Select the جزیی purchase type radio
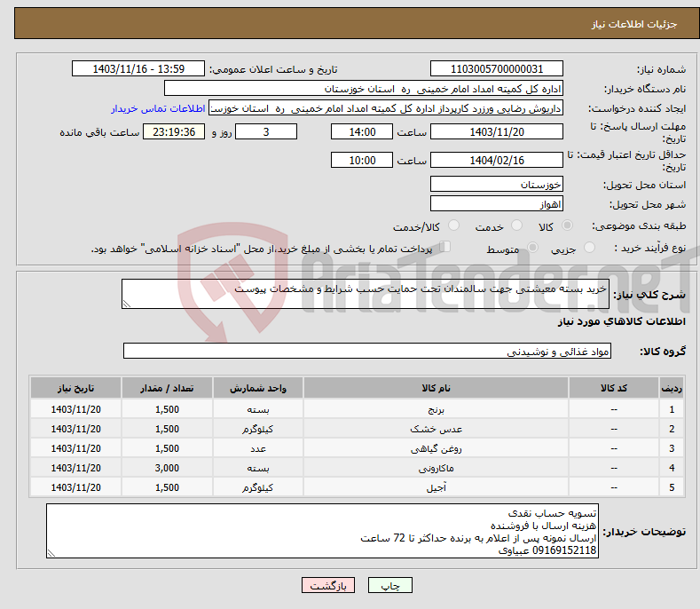 (x=589, y=247)
